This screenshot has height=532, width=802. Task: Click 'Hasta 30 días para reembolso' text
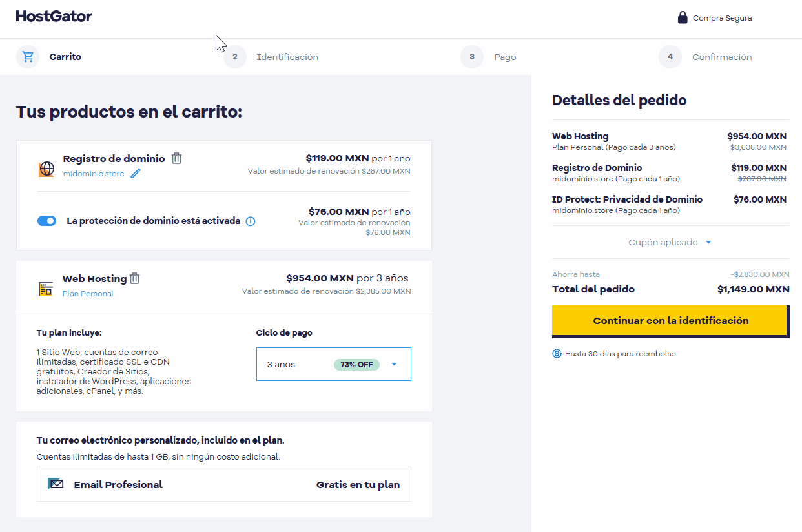pos(621,354)
